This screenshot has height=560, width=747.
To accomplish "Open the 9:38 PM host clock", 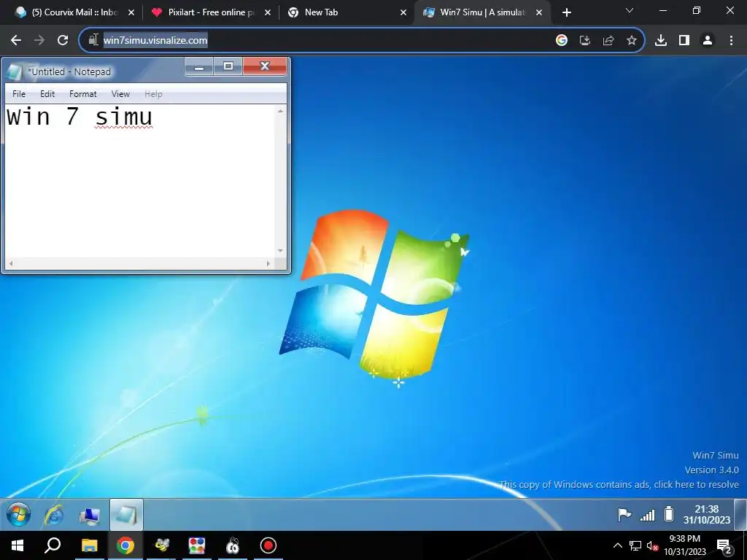I will click(x=685, y=545).
